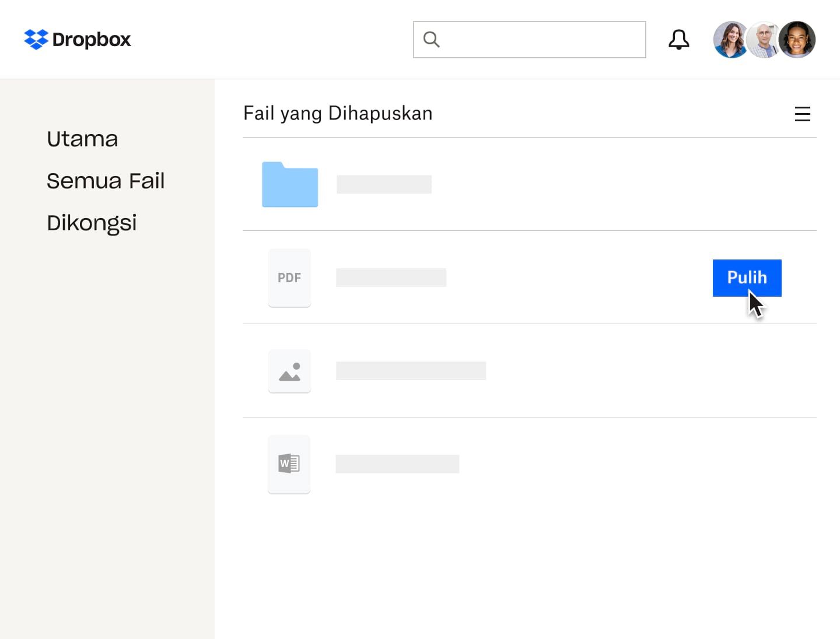Click the Dropbox logo icon
The height and width of the screenshot is (639, 840).
tap(35, 39)
